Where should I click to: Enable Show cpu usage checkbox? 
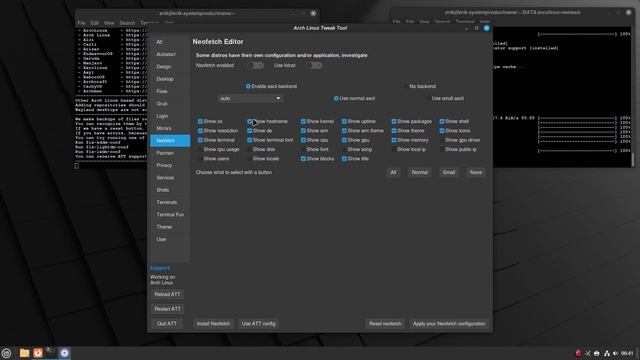[x=200, y=149]
